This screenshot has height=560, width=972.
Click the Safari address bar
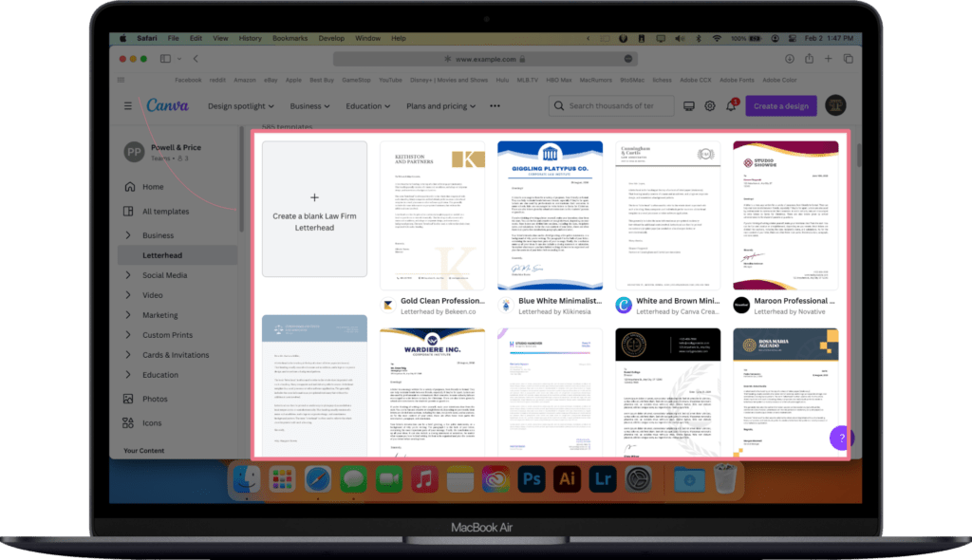(485, 59)
